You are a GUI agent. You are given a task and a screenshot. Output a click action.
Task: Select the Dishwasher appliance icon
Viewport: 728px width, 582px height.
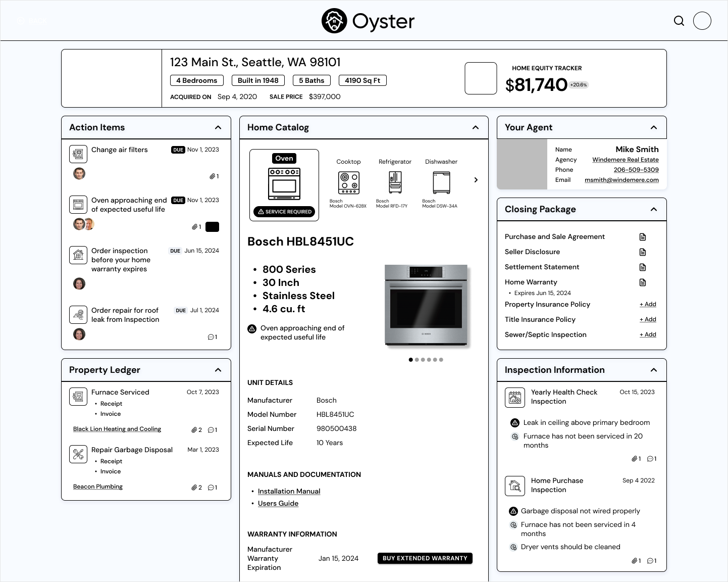[x=441, y=182]
